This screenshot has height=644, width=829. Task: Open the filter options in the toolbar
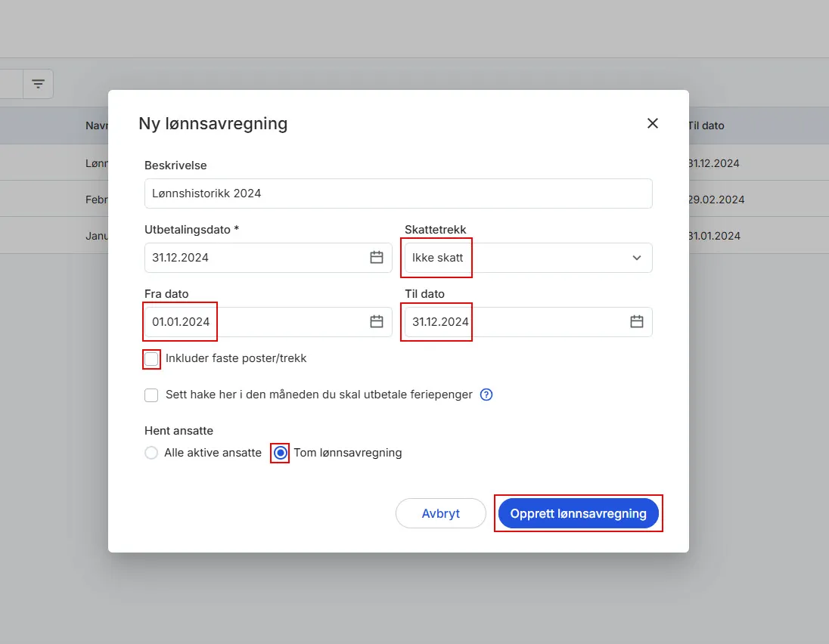pos(38,83)
